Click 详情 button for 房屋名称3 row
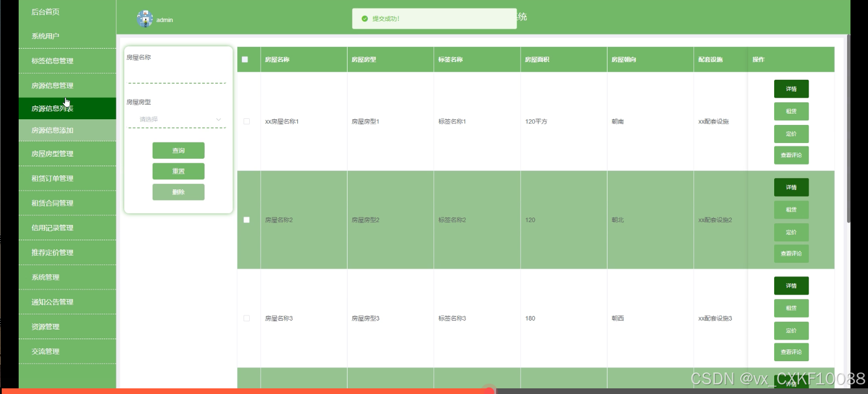Viewport: 868px width, 394px height. (791, 285)
